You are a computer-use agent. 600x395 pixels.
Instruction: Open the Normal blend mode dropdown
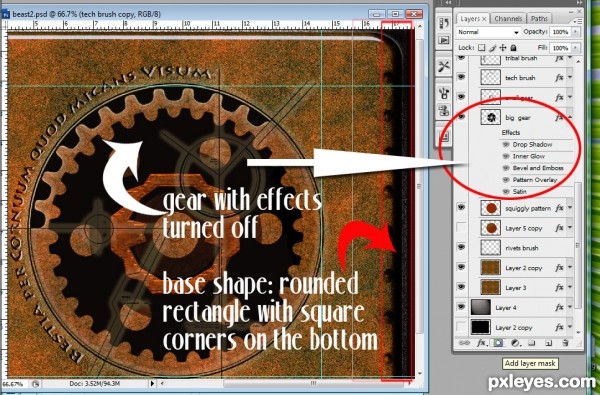[x=488, y=32]
